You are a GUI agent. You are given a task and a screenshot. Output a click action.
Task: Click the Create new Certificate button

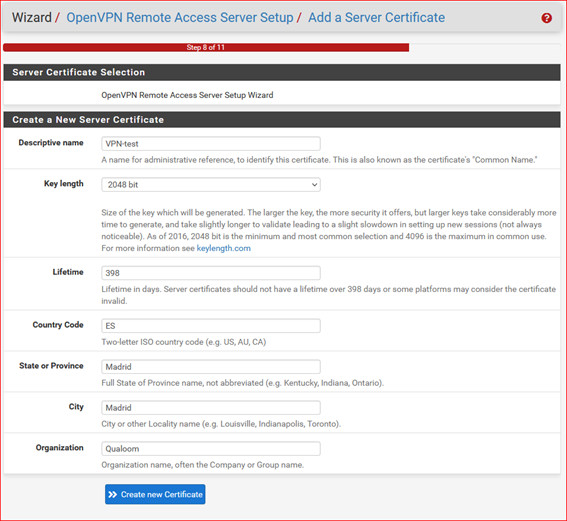pos(155,494)
